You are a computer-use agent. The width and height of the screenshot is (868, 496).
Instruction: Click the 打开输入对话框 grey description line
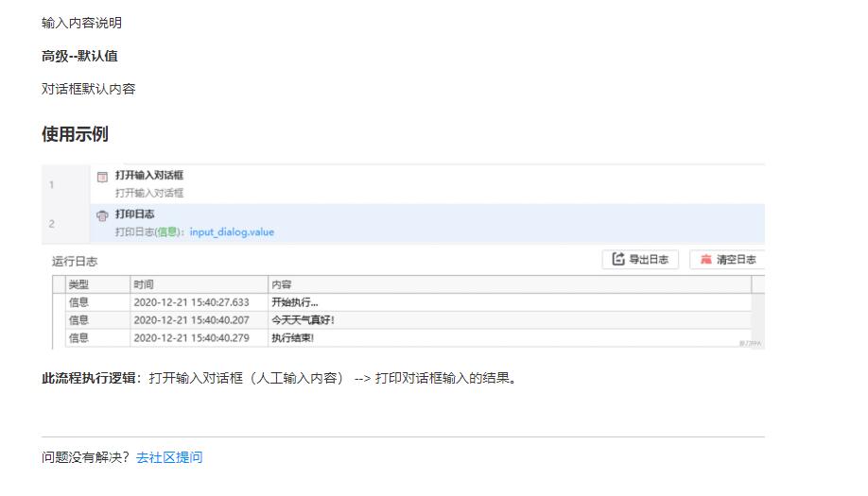click(148, 193)
